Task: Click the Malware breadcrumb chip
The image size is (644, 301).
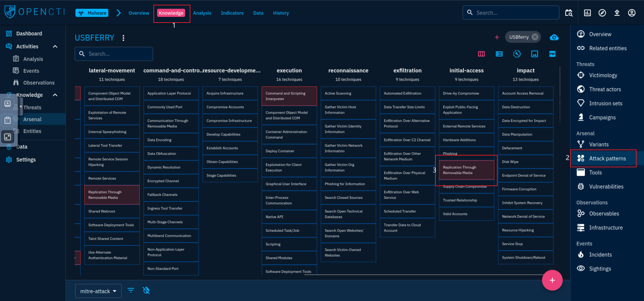Action: coord(92,13)
